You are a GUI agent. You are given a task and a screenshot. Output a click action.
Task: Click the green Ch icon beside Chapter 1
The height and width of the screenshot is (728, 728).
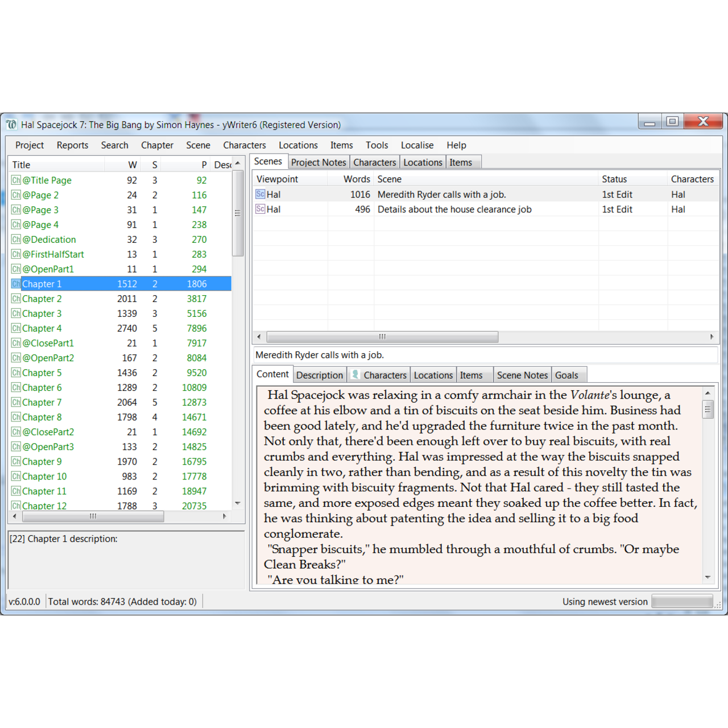pyautogui.click(x=15, y=283)
